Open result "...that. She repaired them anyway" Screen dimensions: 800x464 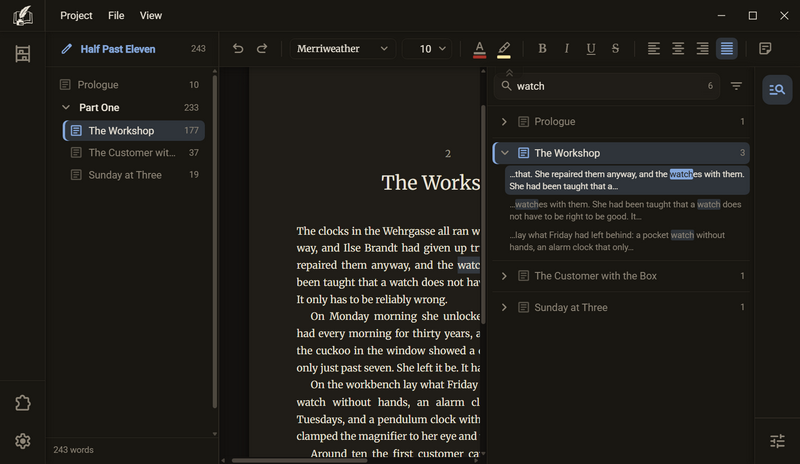(x=627, y=180)
